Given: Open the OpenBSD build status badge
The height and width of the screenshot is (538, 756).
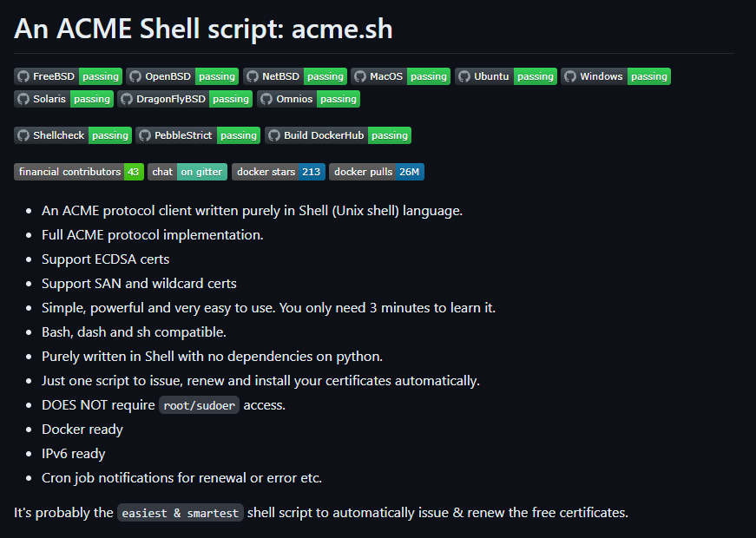Looking at the screenshot, I should (x=182, y=76).
